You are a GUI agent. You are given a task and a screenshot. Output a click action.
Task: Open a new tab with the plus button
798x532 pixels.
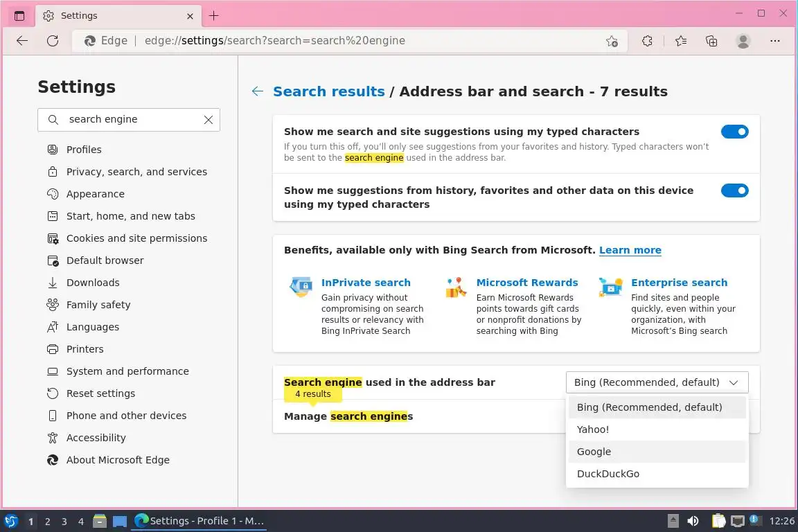click(x=214, y=16)
